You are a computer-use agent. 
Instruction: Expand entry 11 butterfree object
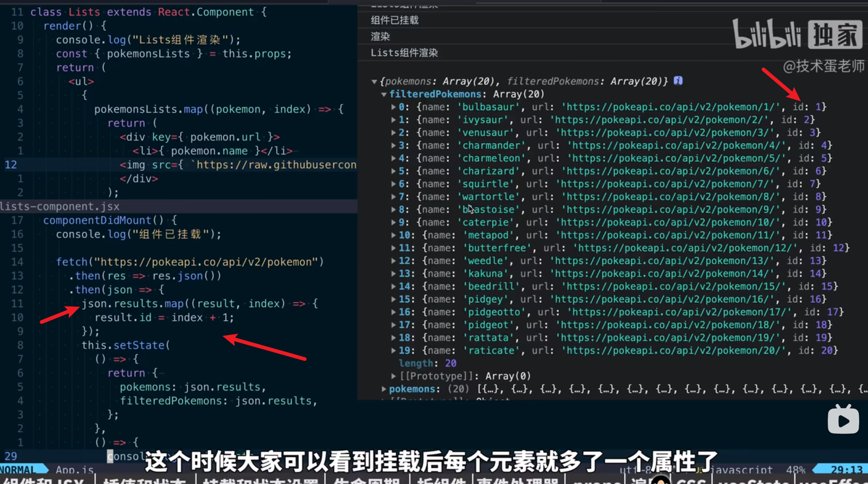[394, 248]
